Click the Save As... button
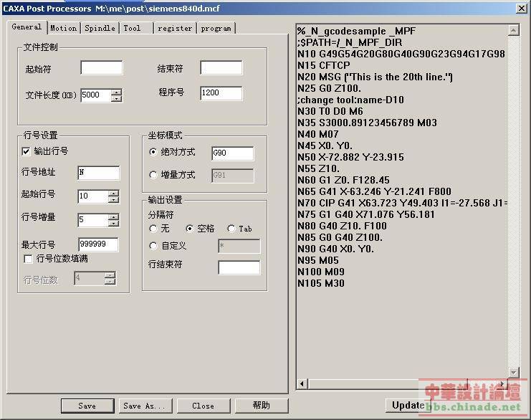Screen dimensions: 531x420 point(145,406)
